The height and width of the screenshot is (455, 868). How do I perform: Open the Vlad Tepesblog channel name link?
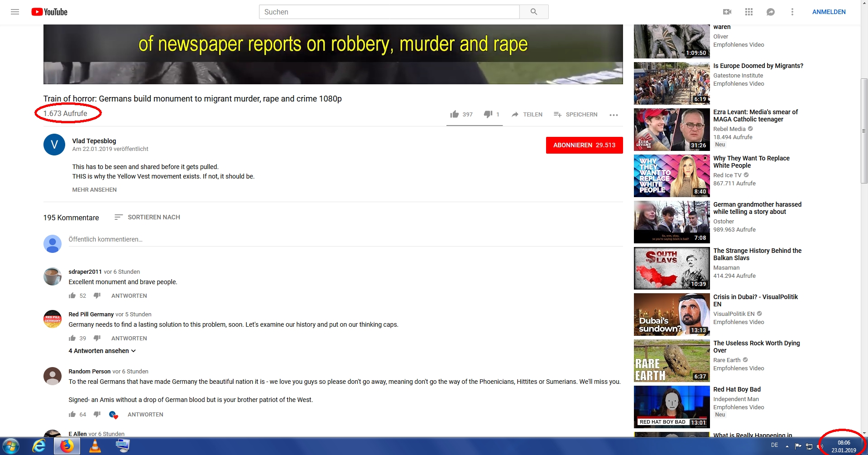click(x=94, y=141)
